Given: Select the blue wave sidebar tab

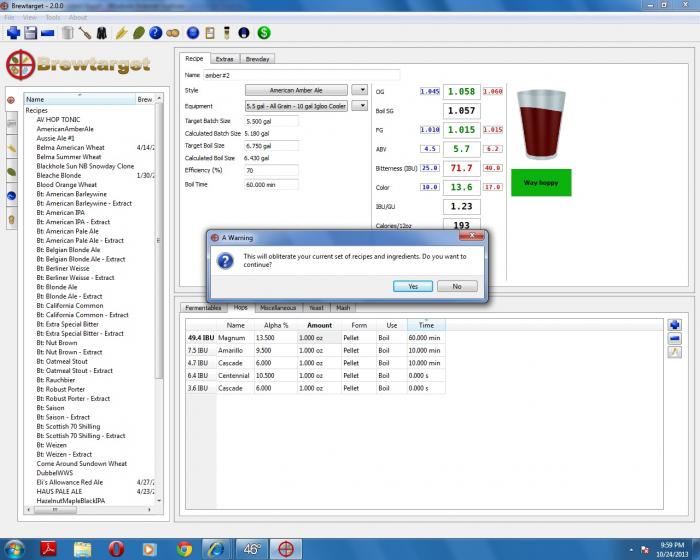Looking at the screenshot, I should pyautogui.click(x=12, y=196).
